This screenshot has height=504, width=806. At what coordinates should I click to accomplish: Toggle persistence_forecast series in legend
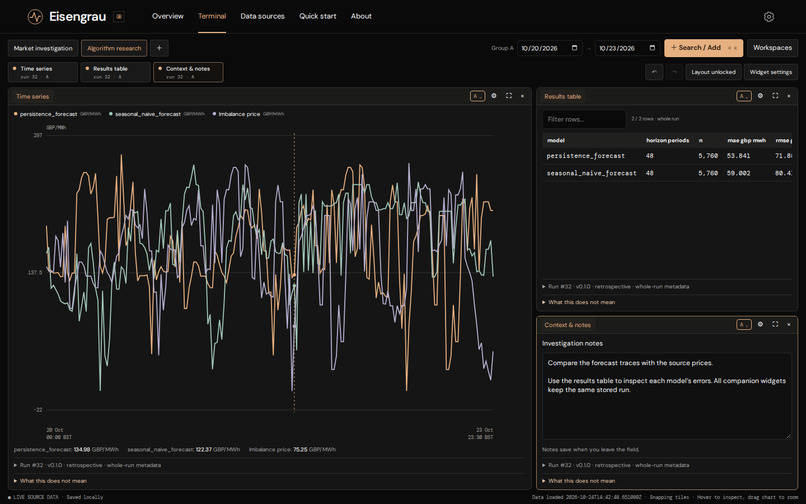57,114
